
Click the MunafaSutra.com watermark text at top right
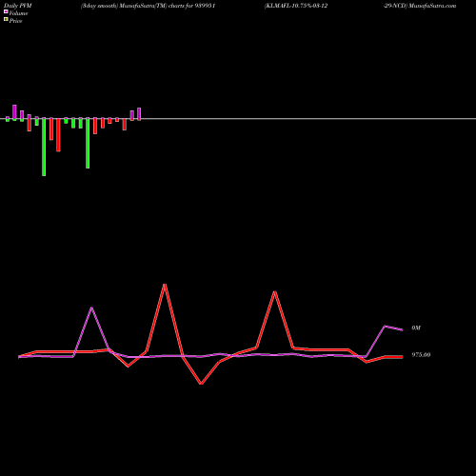[x=432, y=6]
